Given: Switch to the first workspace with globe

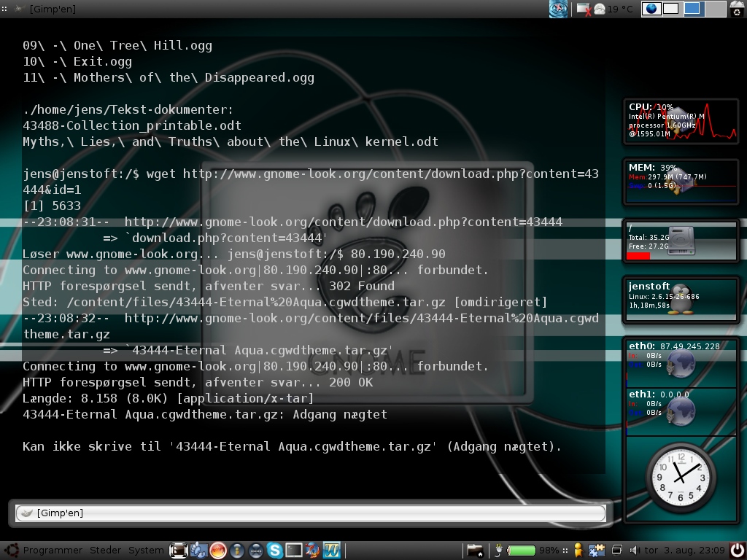Looking at the screenshot, I should 651,9.
